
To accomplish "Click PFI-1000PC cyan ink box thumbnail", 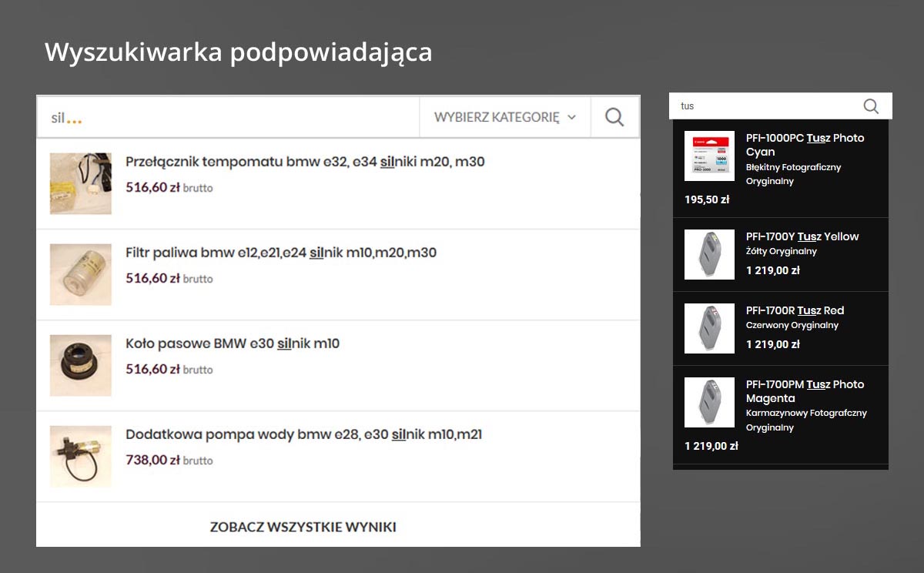I will coord(709,156).
